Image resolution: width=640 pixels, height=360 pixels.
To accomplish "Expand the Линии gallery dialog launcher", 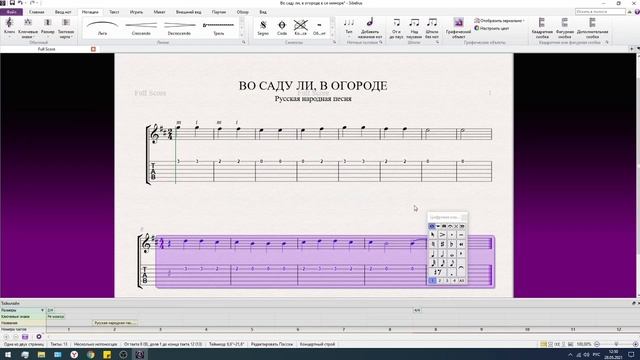I will 244,42.
